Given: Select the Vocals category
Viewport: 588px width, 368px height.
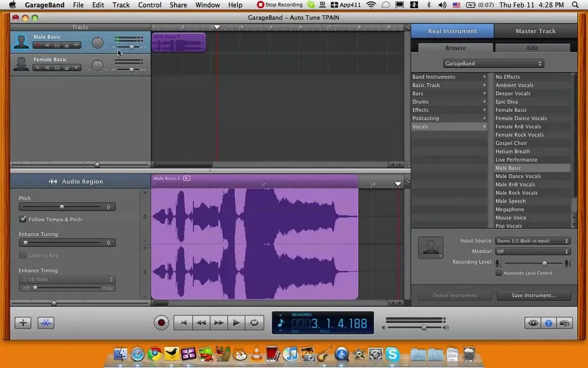Looking at the screenshot, I should pos(449,126).
